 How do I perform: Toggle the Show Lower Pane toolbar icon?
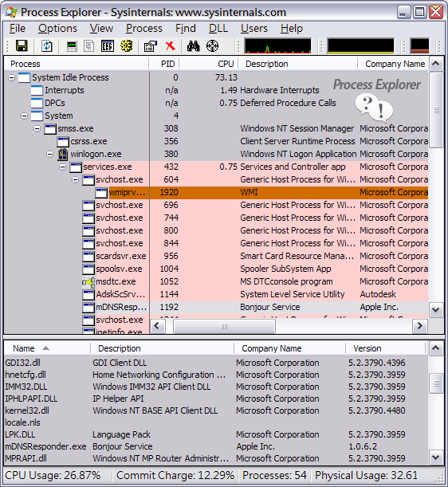108,46
